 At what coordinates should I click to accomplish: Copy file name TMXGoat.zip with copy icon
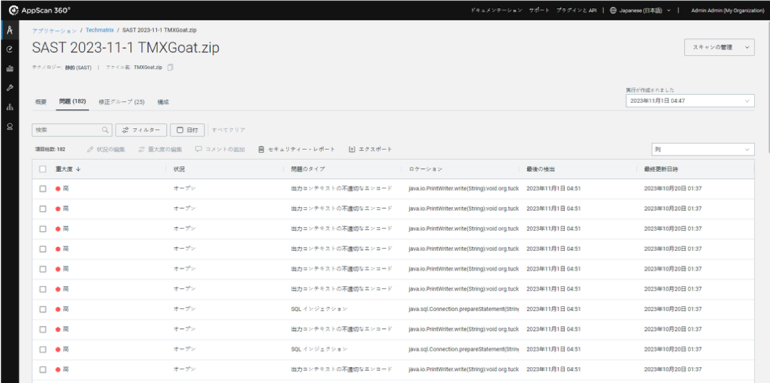[x=170, y=67]
